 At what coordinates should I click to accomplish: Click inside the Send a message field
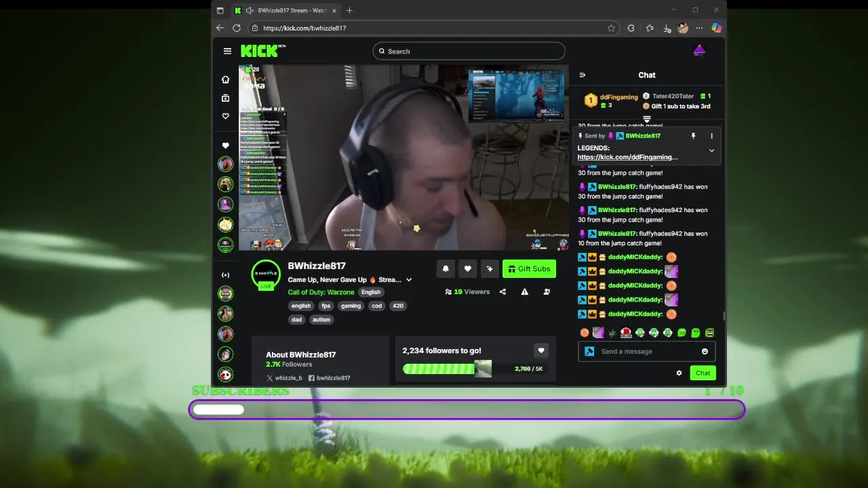click(647, 351)
